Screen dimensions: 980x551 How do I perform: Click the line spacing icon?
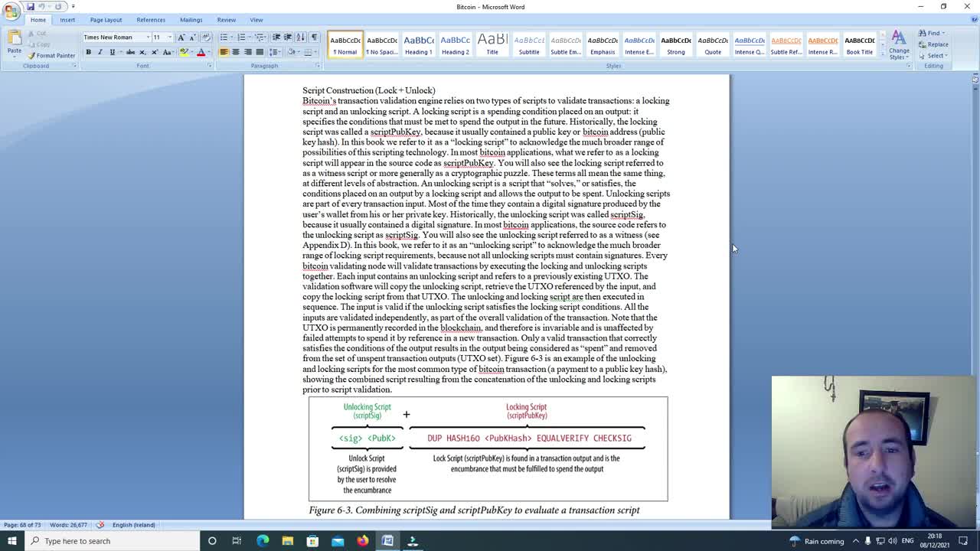tap(274, 52)
